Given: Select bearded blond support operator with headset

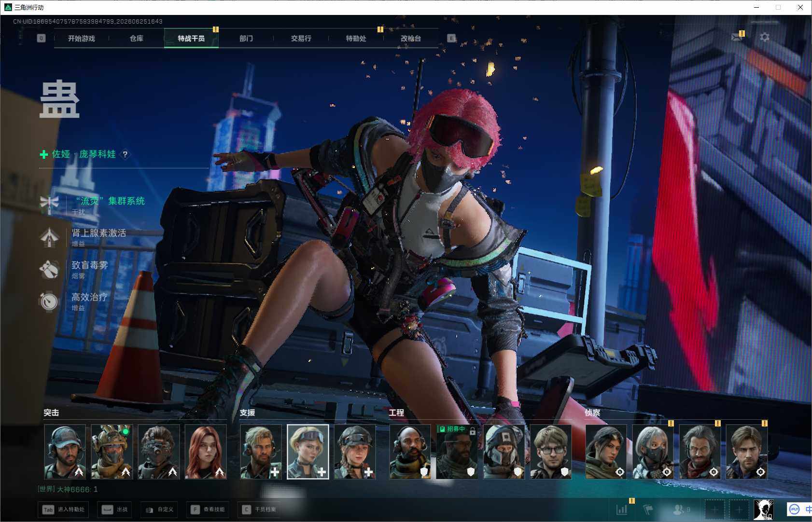Looking at the screenshot, I should [261, 452].
